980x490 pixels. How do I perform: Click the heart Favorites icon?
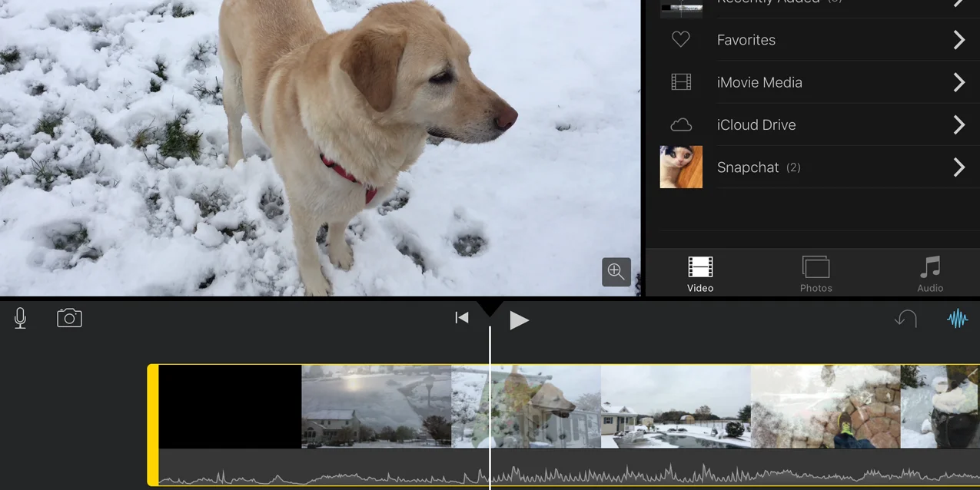681,40
